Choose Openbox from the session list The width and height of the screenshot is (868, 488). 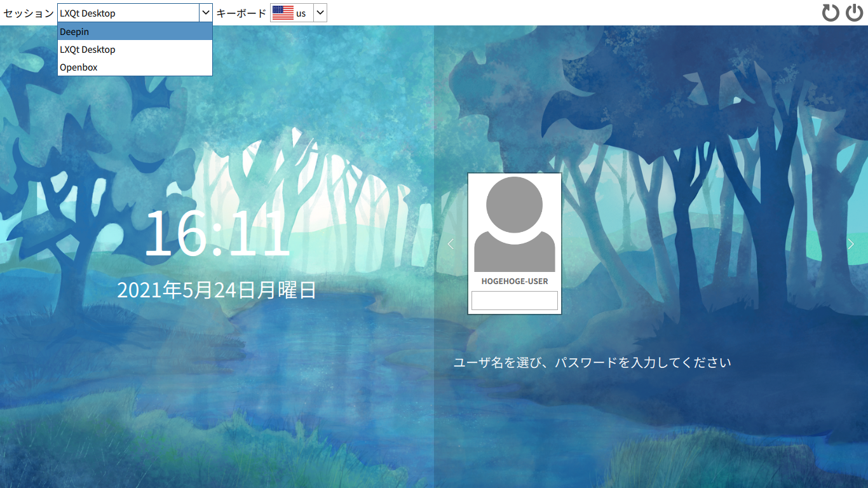pos(135,67)
